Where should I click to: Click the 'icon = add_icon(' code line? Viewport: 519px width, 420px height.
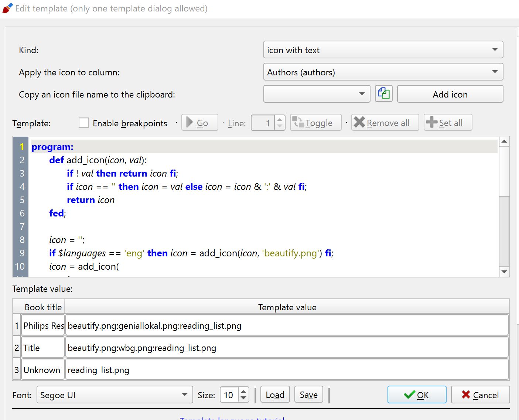[x=84, y=266]
